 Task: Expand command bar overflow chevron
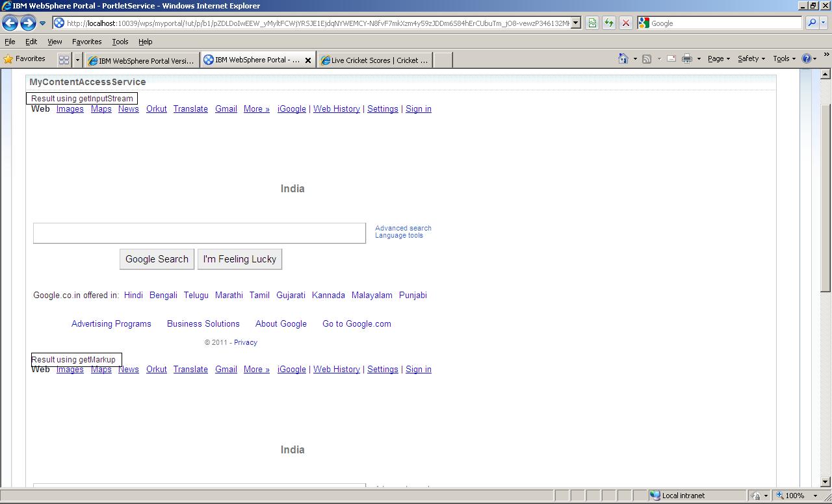click(827, 55)
